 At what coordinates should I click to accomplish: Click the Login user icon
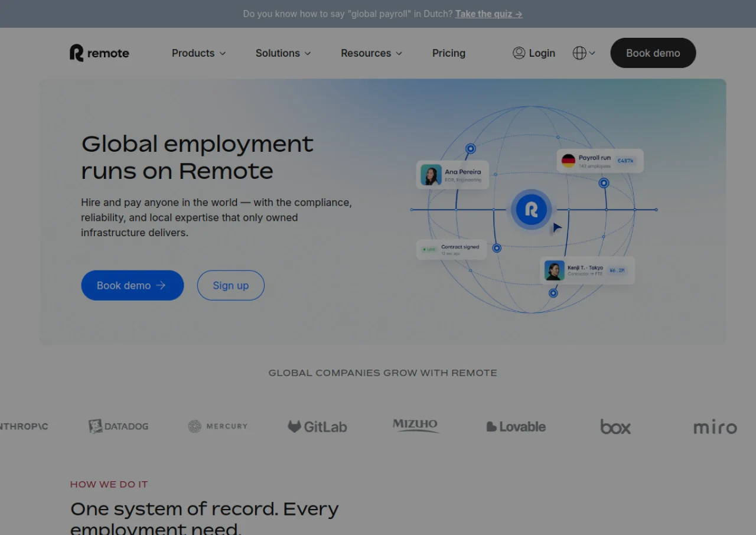[519, 53]
